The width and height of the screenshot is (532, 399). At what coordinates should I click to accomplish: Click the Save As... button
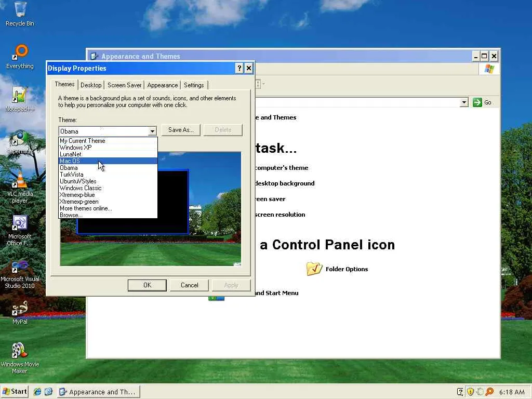(x=181, y=129)
